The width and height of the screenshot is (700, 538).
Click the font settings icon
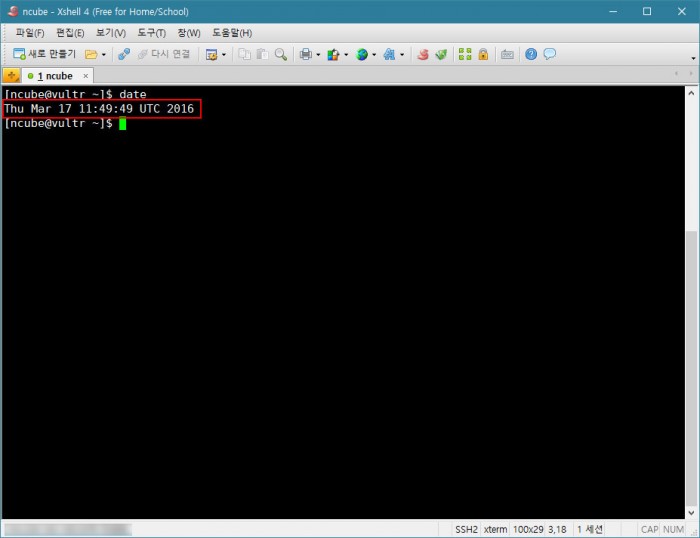point(389,54)
